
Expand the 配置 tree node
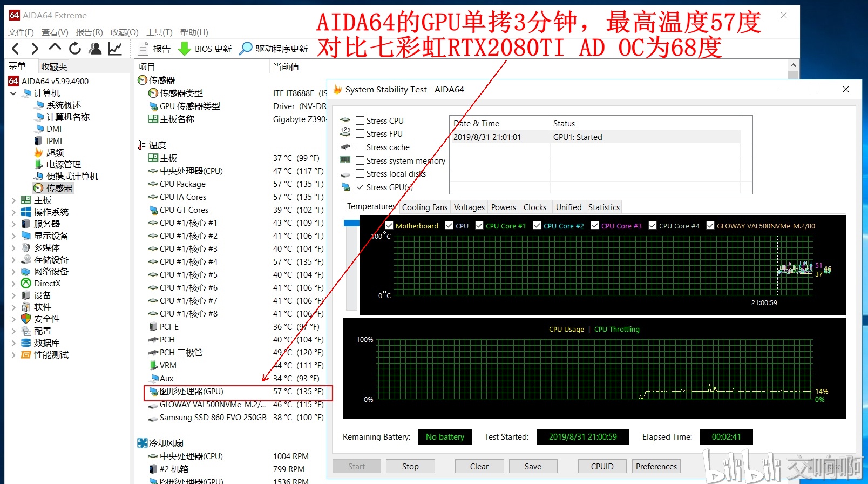click(x=13, y=331)
